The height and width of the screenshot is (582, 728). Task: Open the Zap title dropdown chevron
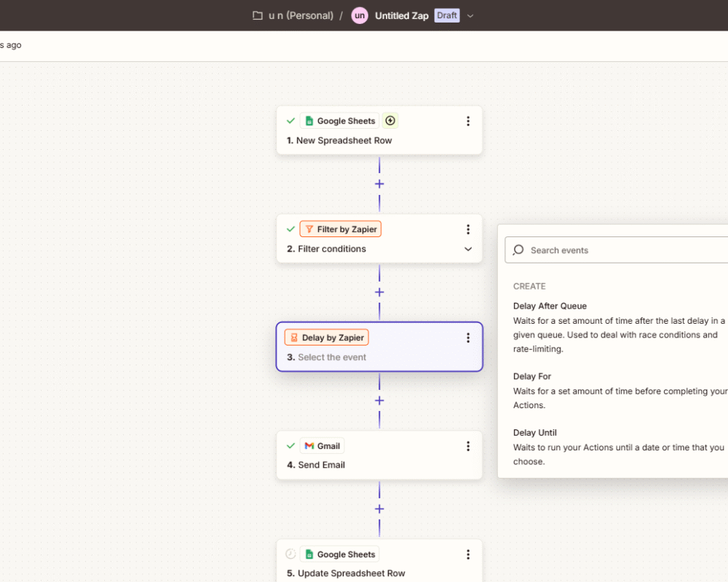click(470, 16)
